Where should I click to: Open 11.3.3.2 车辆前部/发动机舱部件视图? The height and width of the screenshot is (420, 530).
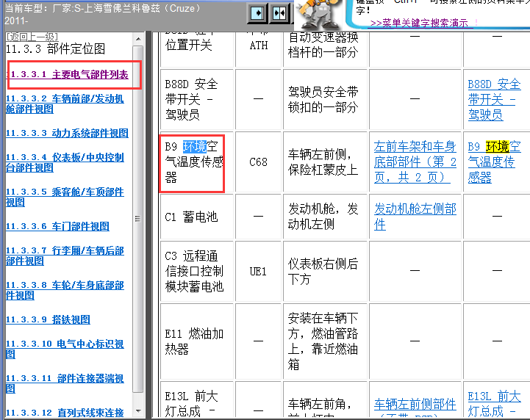coord(65,104)
